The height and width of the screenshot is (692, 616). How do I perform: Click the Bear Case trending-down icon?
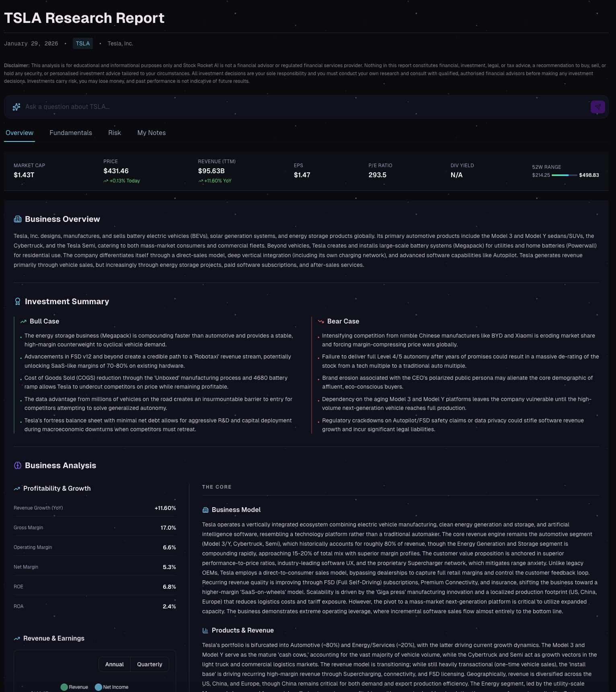point(321,321)
